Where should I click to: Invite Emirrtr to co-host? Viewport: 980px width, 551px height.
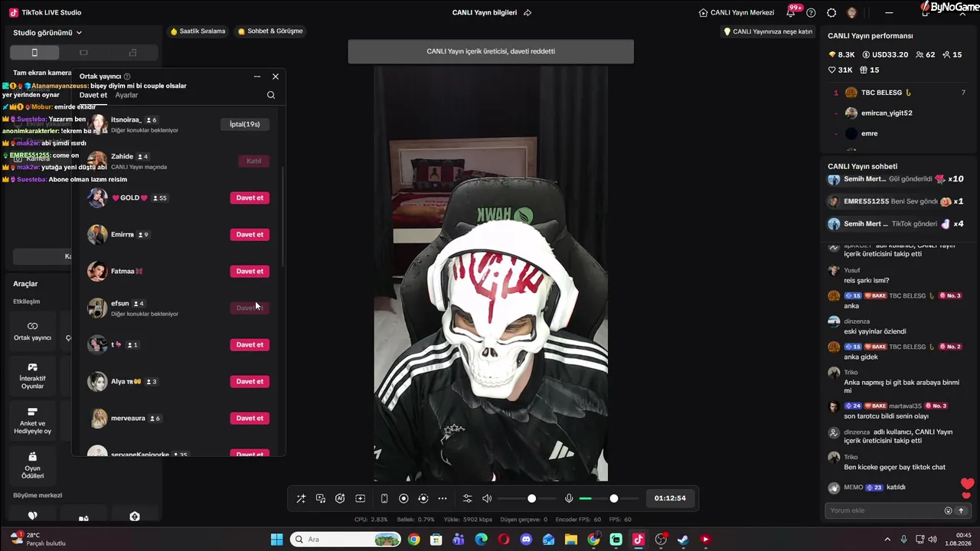point(250,234)
